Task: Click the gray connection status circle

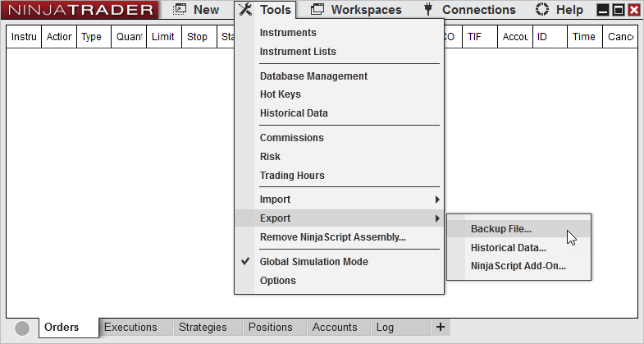Action: (22, 328)
